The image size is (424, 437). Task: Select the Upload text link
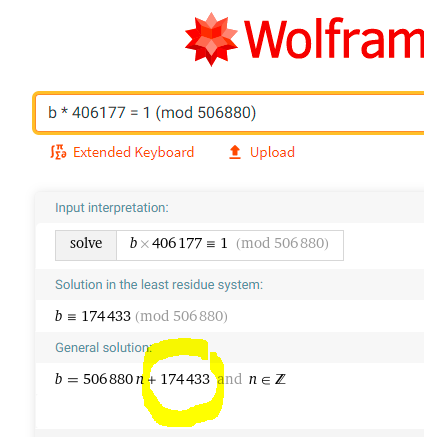pos(272,152)
